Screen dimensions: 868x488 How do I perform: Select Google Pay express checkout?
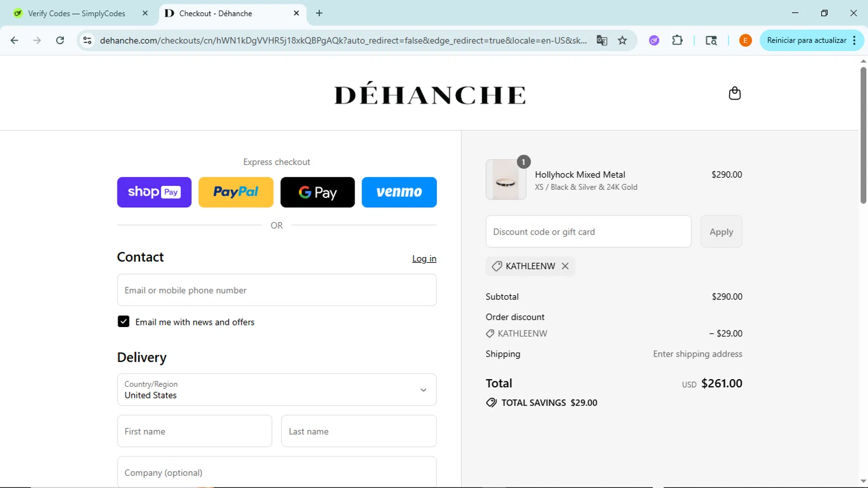pos(317,192)
